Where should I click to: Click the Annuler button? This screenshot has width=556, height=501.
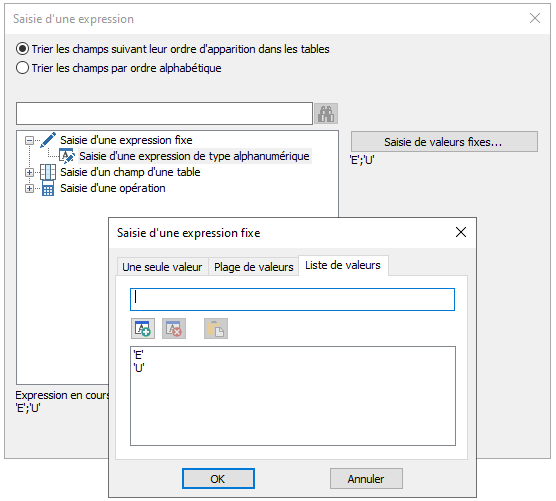click(x=366, y=479)
